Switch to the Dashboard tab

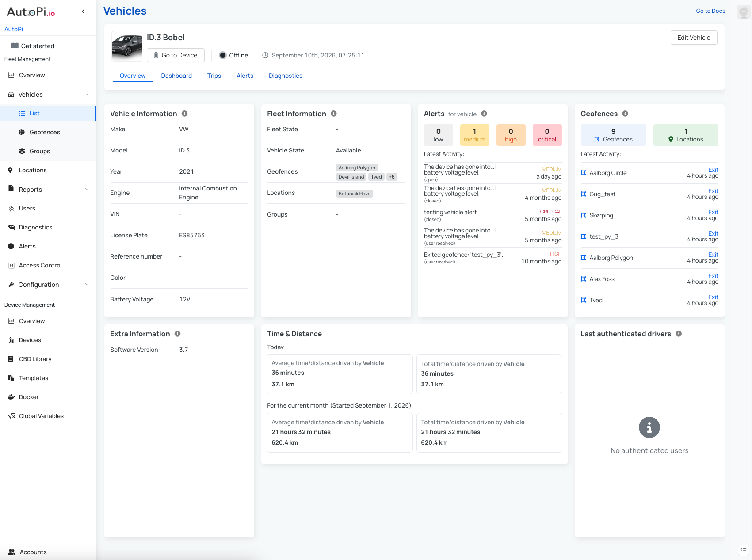pyautogui.click(x=176, y=76)
